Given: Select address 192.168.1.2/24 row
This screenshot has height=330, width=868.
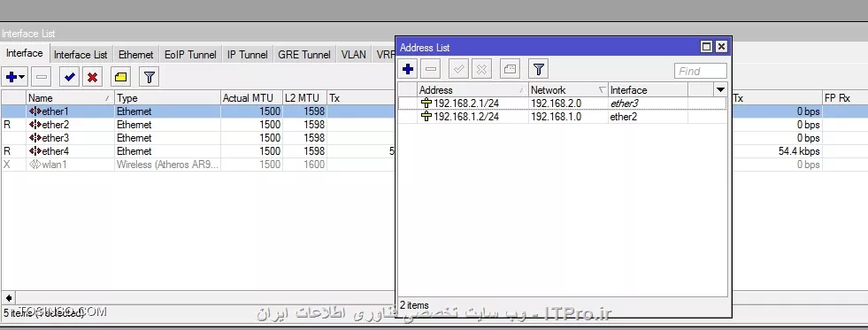Looking at the screenshot, I should pyautogui.click(x=563, y=117).
